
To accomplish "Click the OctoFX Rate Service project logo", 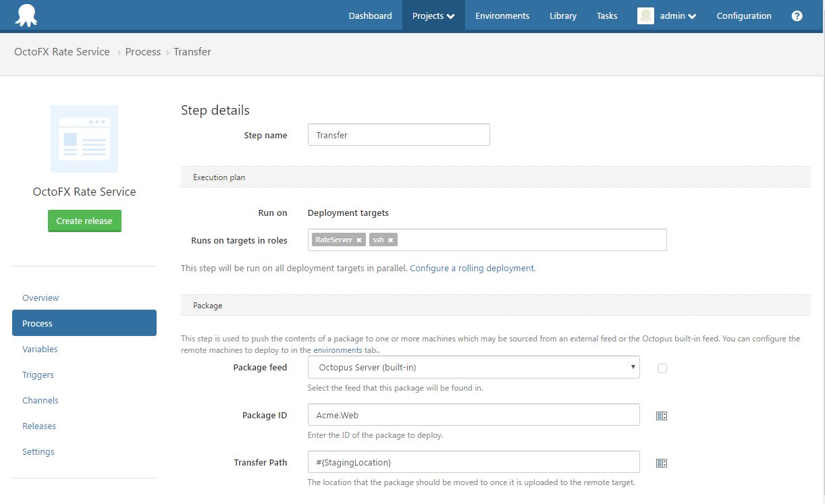I will coord(84,139).
